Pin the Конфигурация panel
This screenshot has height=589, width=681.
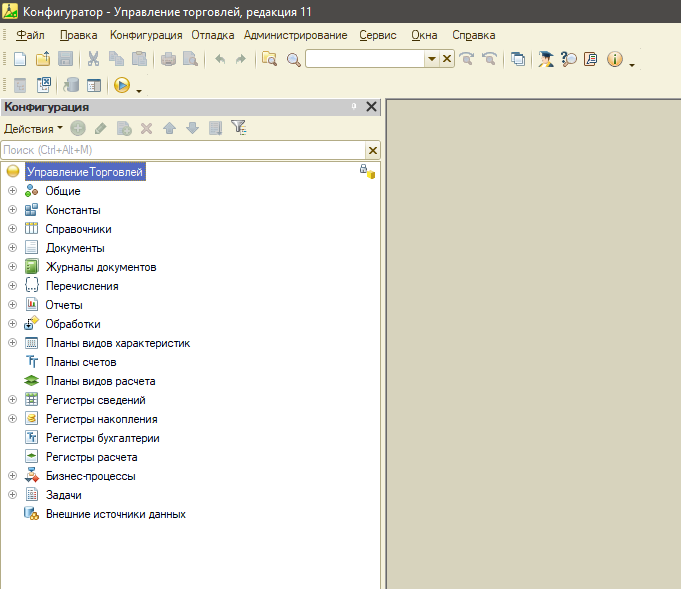pyautogui.click(x=354, y=106)
